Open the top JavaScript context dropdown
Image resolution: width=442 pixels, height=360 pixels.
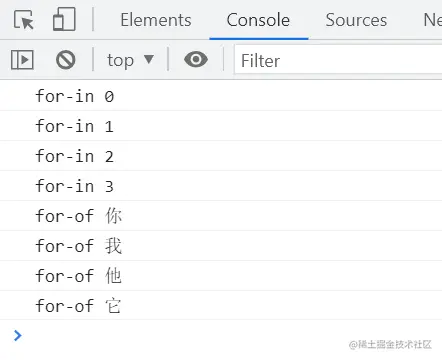[x=130, y=60]
